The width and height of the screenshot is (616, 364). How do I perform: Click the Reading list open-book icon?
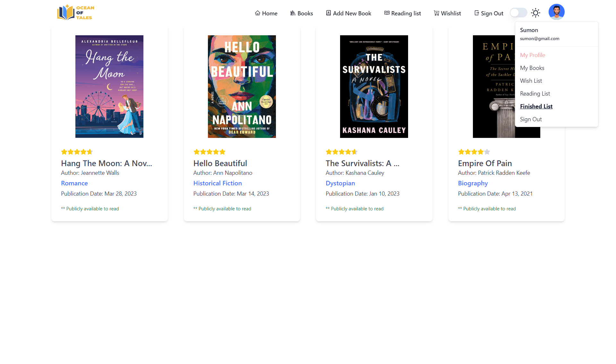[387, 13]
